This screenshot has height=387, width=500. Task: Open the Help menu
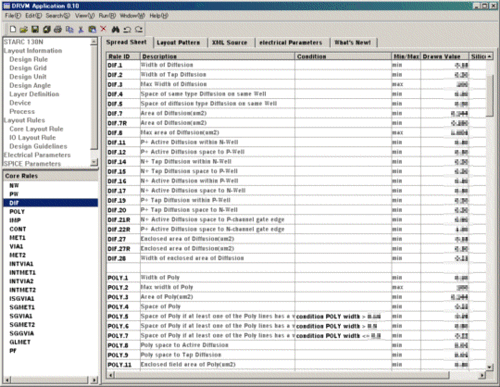click(159, 16)
